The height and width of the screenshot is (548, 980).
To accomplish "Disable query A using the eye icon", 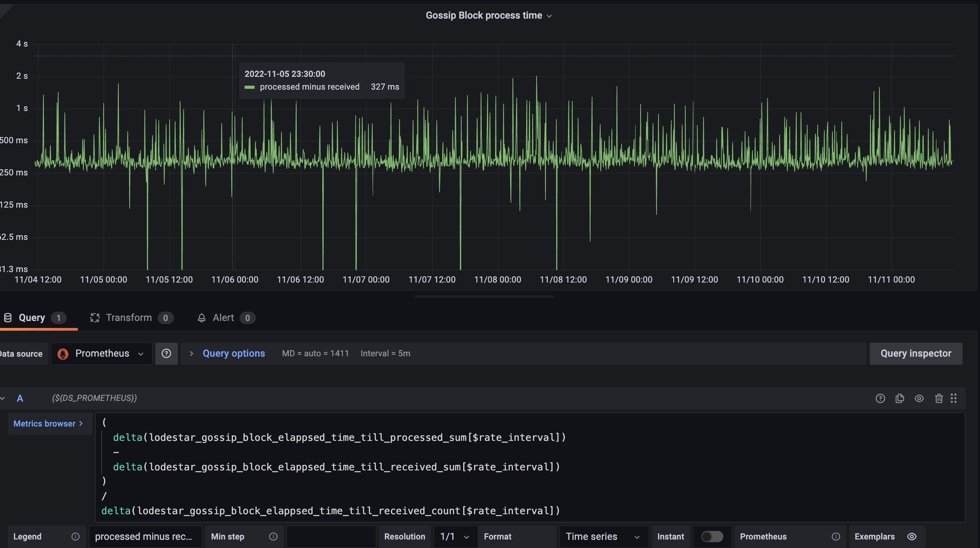I will 919,398.
